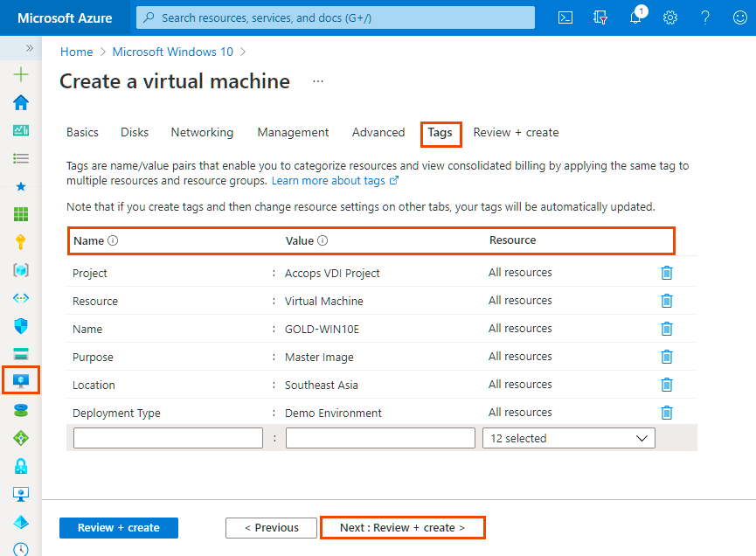This screenshot has width=756, height=556.
Task: Open Cloud Shell from the top bar
Action: (565, 17)
